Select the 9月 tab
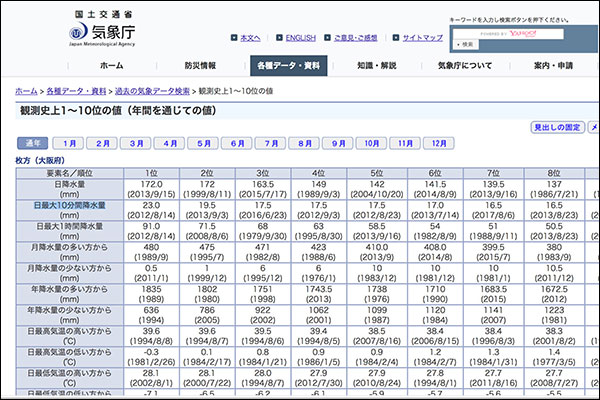 click(338, 143)
